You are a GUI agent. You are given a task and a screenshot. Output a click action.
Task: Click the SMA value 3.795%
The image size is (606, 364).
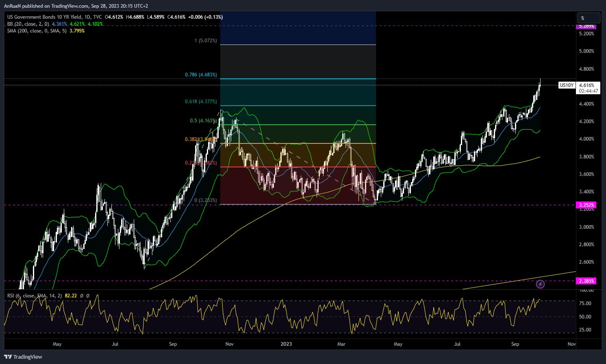(77, 31)
